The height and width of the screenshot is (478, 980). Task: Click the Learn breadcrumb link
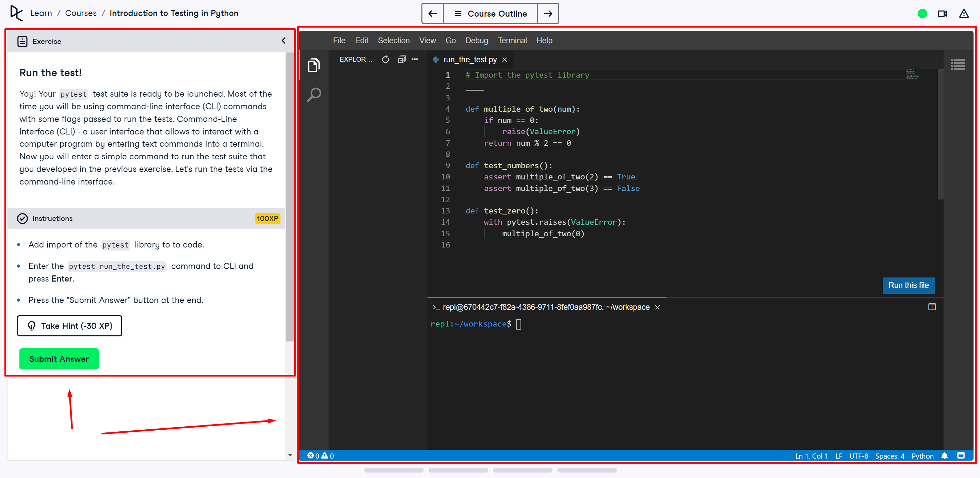(41, 13)
